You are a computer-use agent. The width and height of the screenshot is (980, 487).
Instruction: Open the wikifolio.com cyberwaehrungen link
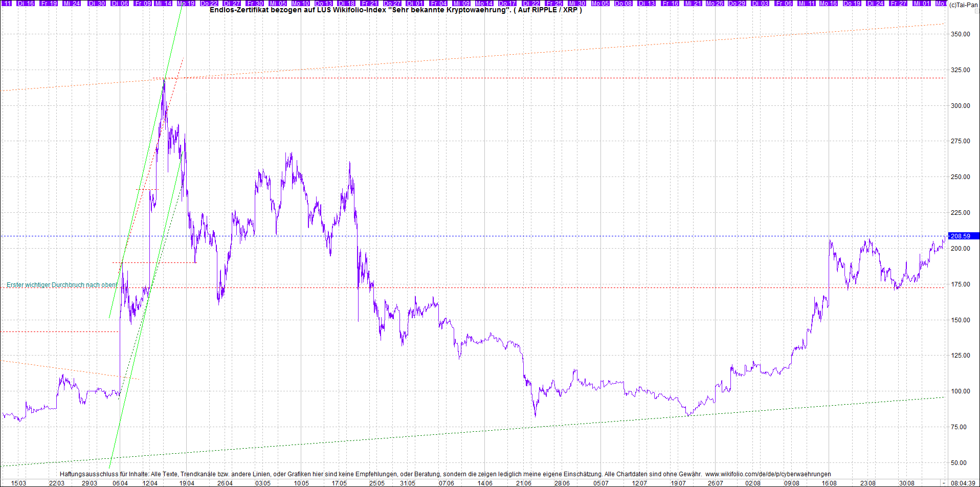coord(768,474)
